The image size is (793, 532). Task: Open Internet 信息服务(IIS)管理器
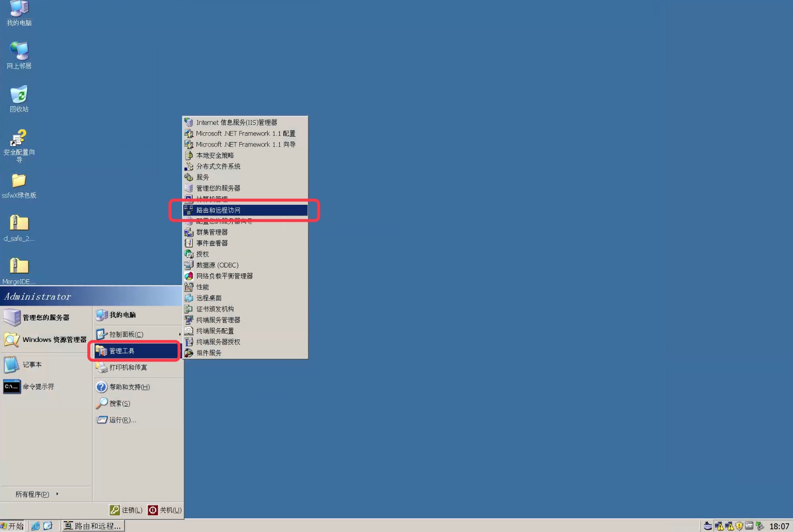(245, 122)
